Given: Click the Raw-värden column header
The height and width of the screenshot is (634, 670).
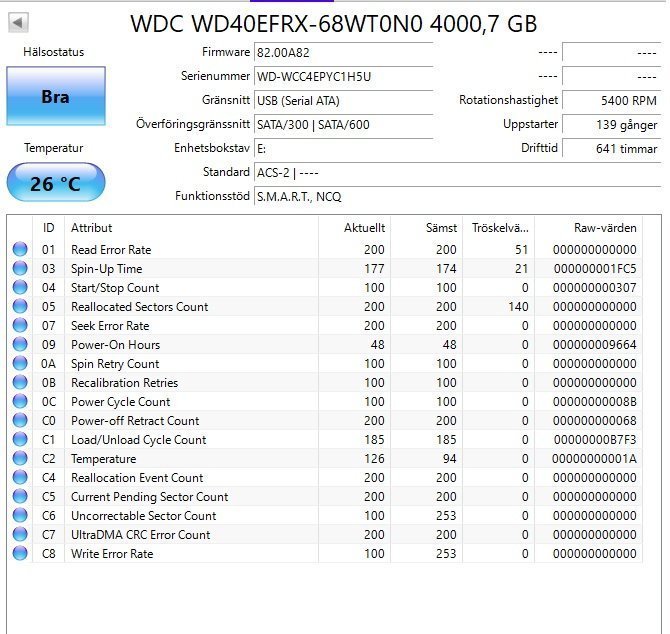Looking at the screenshot, I should (588, 228).
